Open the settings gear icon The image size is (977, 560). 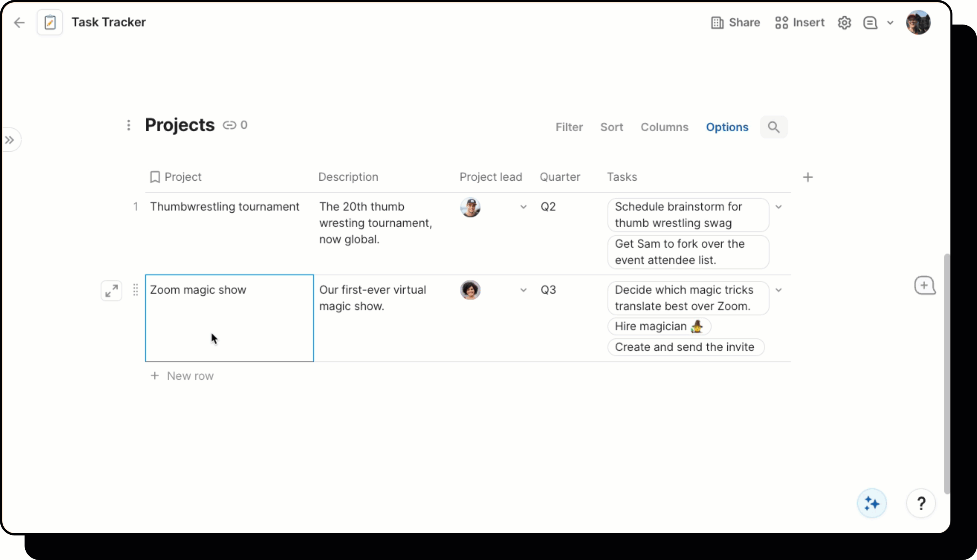click(x=844, y=23)
